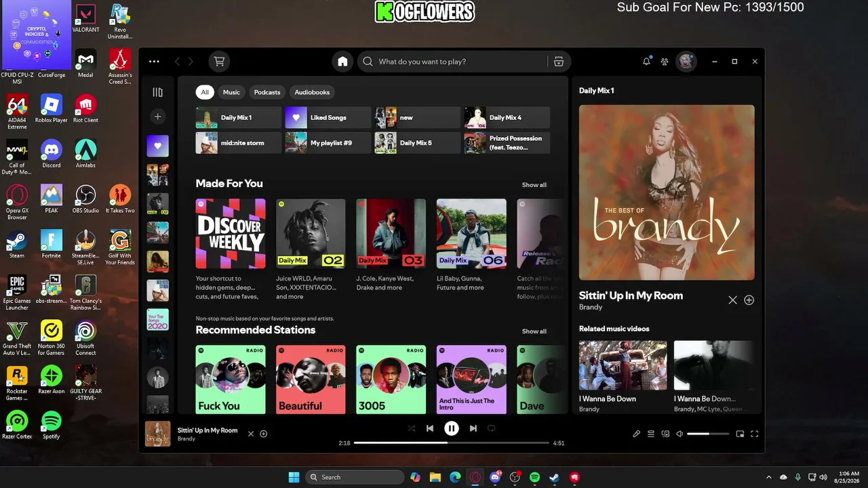Skip to previous track
Image resolution: width=868 pixels, height=488 pixels.
coord(429,428)
